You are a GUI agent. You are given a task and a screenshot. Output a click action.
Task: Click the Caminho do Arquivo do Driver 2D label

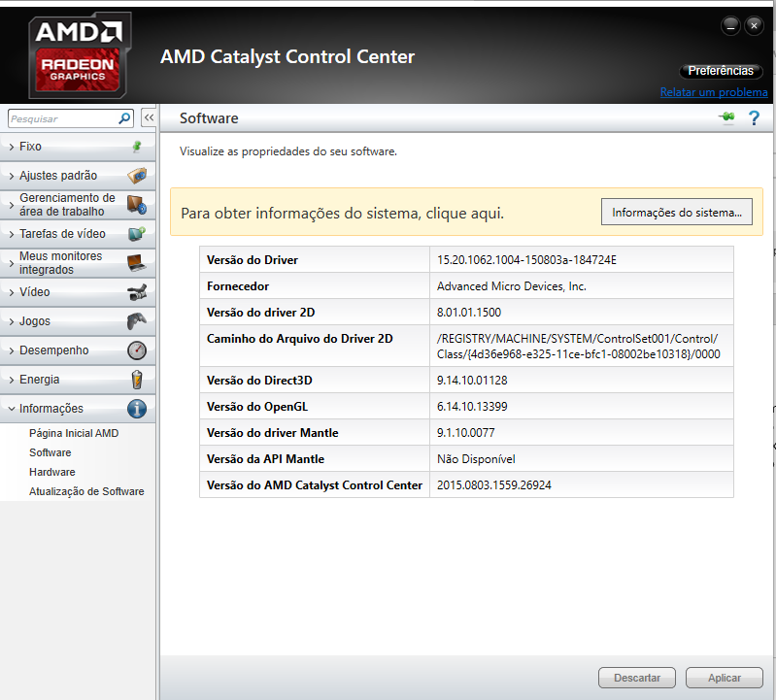pos(300,339)
